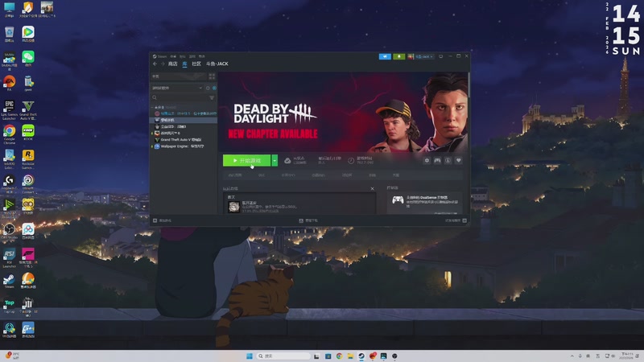
Task: Open Grand Theft Auto V desktop shortcut
Action: 28,110
